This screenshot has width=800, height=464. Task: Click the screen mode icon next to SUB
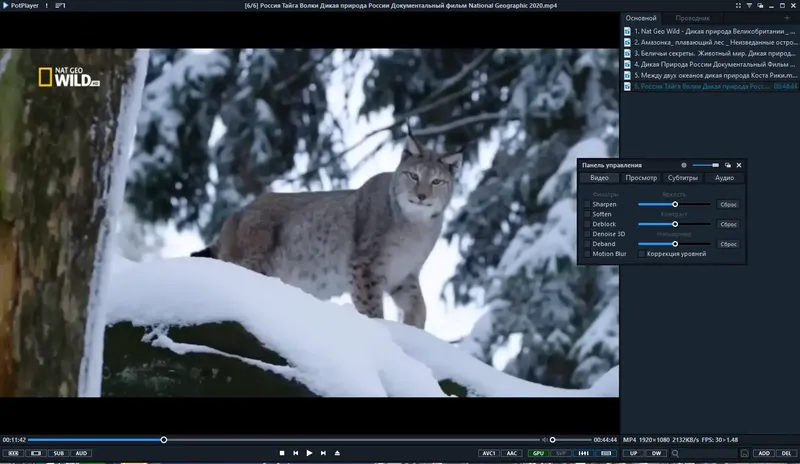click(36, 453)
